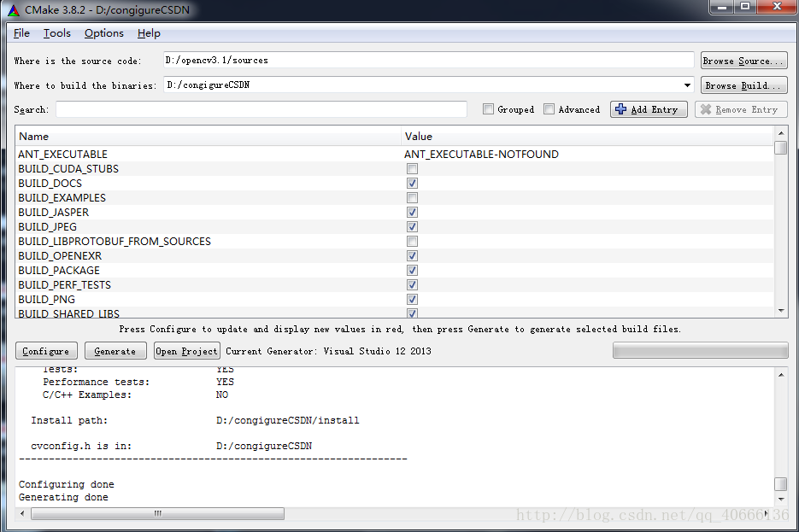Click the source code path field
Viewport: 799px width, 532px height.
(x=428, y=60)
